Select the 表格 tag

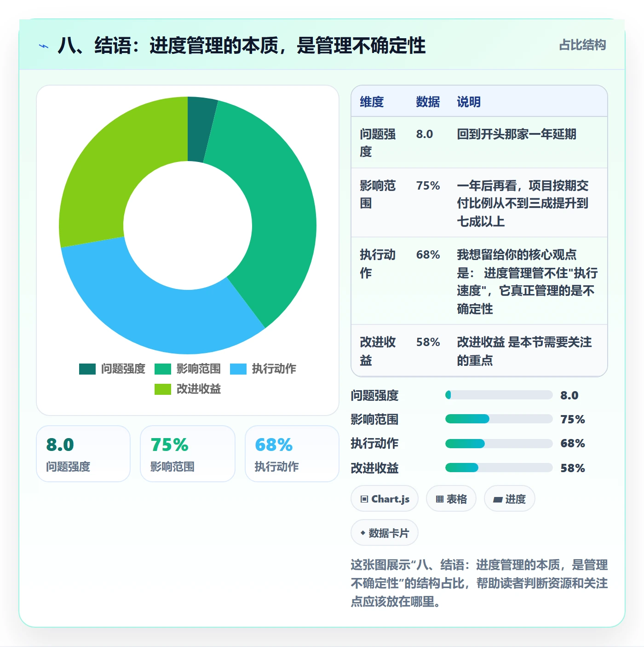tap(451, 499)
